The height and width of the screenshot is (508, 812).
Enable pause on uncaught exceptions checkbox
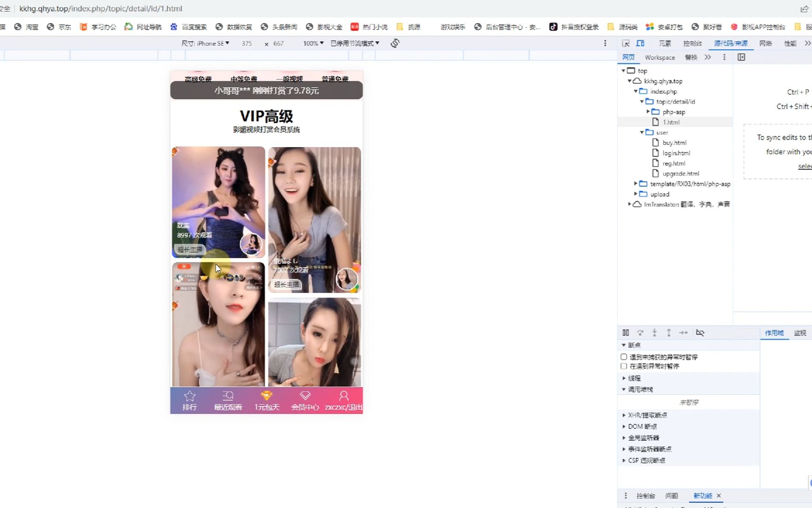click(x=624, y=357)
